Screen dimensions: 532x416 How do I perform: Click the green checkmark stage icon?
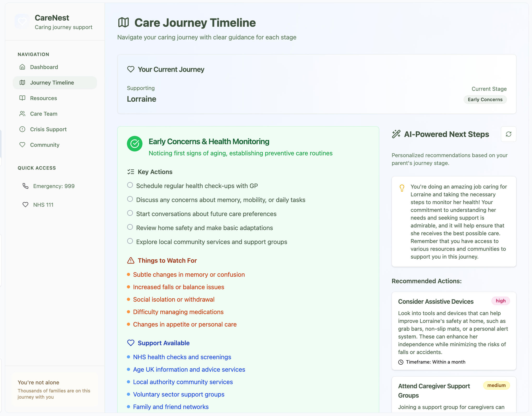[135, 144]
